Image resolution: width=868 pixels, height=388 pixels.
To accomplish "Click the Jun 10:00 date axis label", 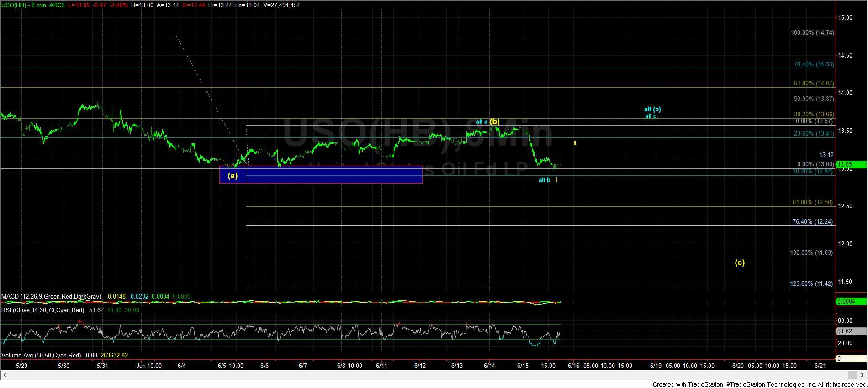I will (149, 366).
